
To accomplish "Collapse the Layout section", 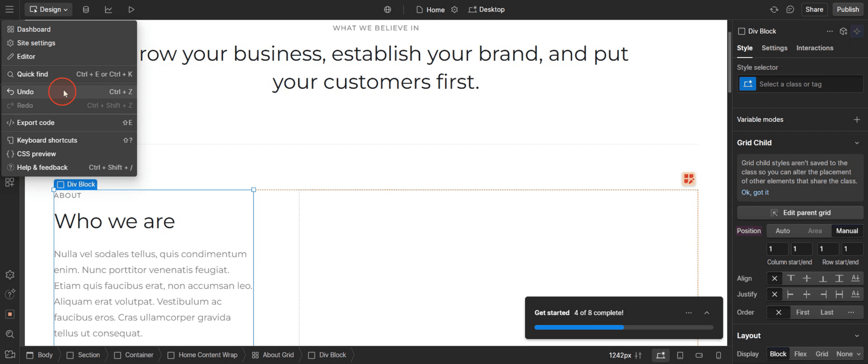I will click(x=857, y=336).
